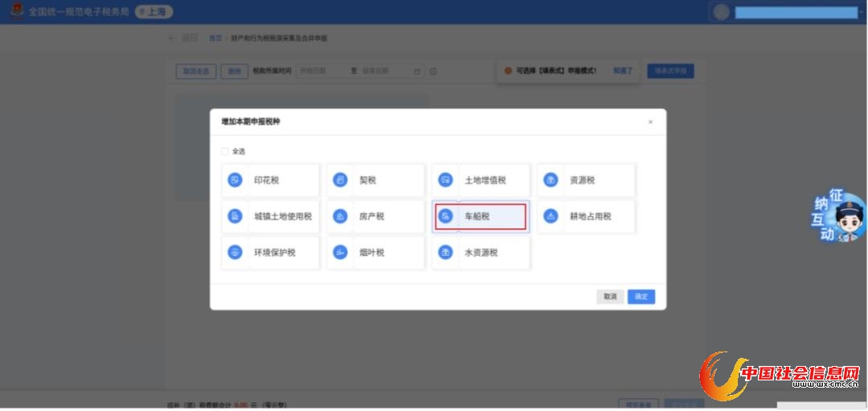Image resolution: width=868 pixels, height=411 pixels.
Task: Click the 烟叶税 icon
Action: [x=340, y=253]
